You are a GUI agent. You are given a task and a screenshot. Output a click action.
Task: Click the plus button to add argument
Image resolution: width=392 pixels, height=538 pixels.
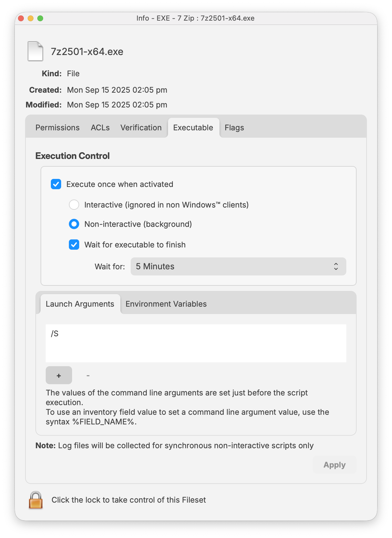coord(59,375)
